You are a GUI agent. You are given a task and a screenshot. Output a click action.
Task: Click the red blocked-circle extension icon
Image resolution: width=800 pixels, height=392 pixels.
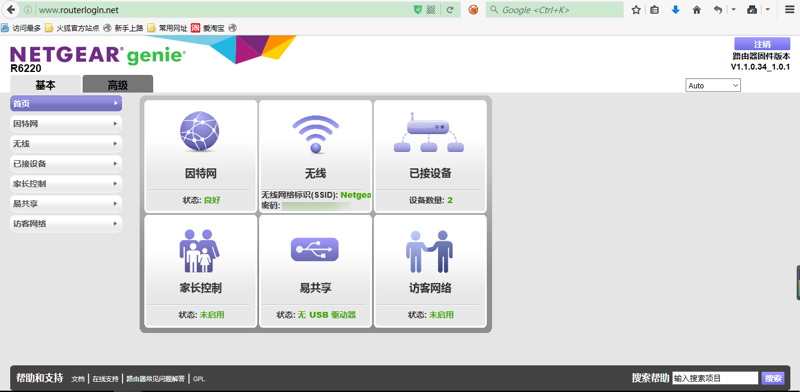473,10
